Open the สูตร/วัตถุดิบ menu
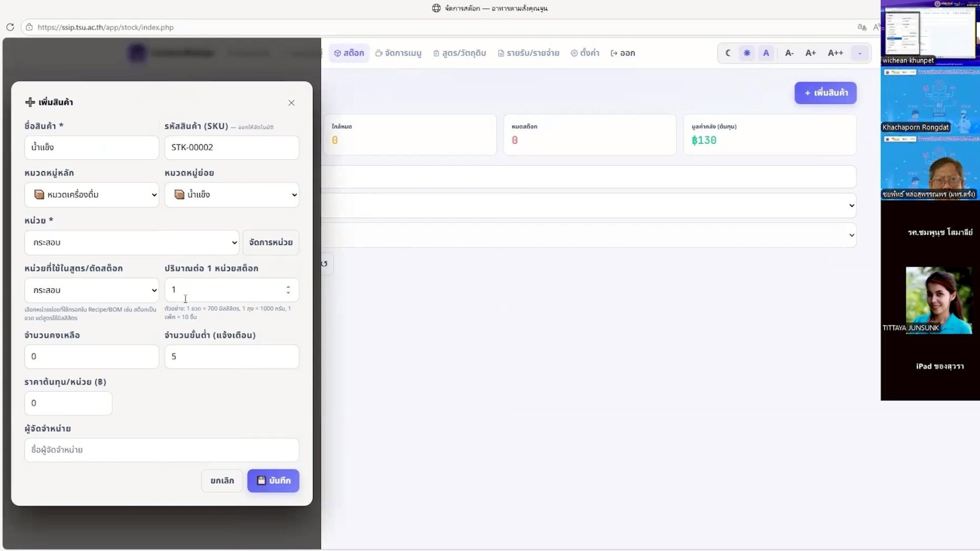Image resolution: width=980 pixels, height=551 pixels. [459, 53]
